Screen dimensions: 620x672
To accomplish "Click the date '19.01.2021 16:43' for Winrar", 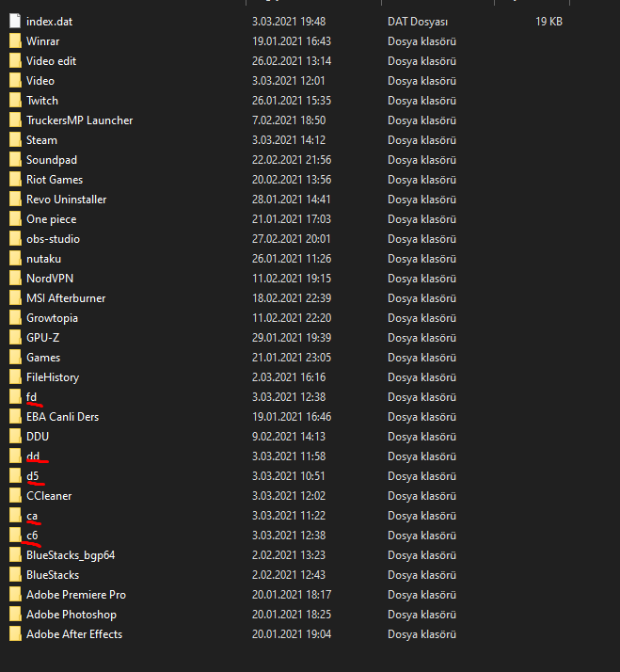I will [292, 41].
